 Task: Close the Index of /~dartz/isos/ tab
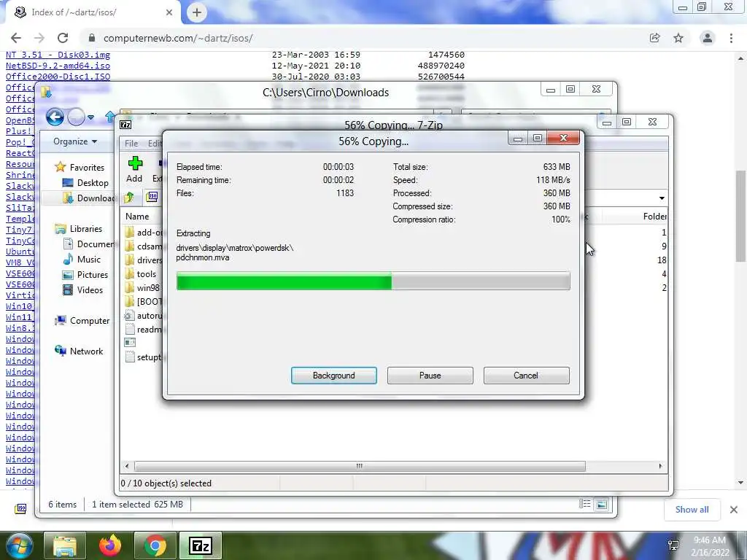click(169, 12)
